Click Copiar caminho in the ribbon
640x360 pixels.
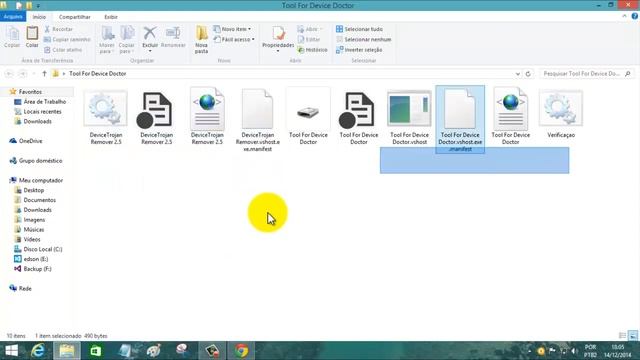tap(67, 40)
